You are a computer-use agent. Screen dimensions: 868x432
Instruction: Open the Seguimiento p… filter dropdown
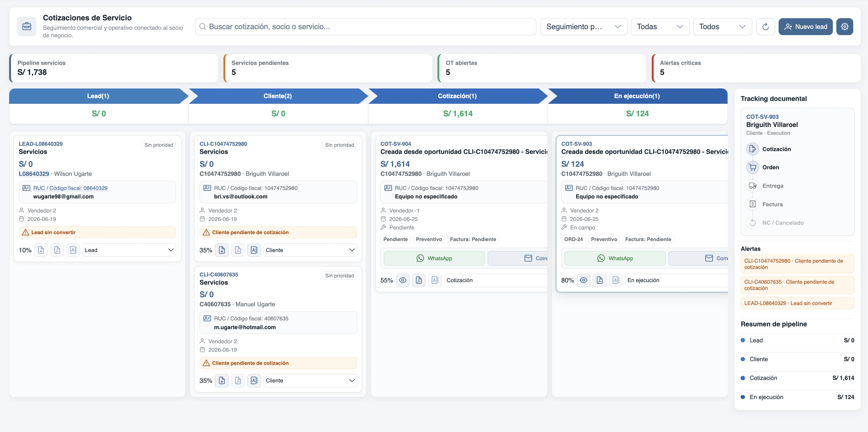pyautogui.click(x=584, y=27)
